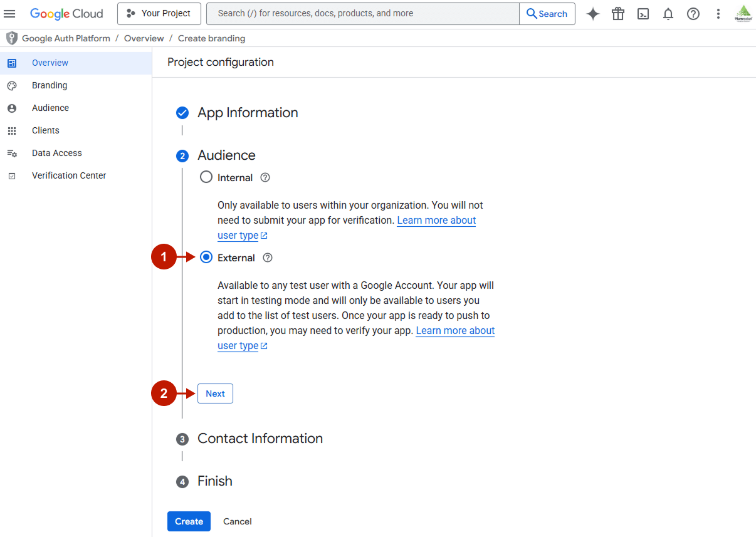Image resolution: width=756 pixels, height=537 pixels.
Task: Click the Clients grid icon in sidebar
Action: [x=12, y=130]
